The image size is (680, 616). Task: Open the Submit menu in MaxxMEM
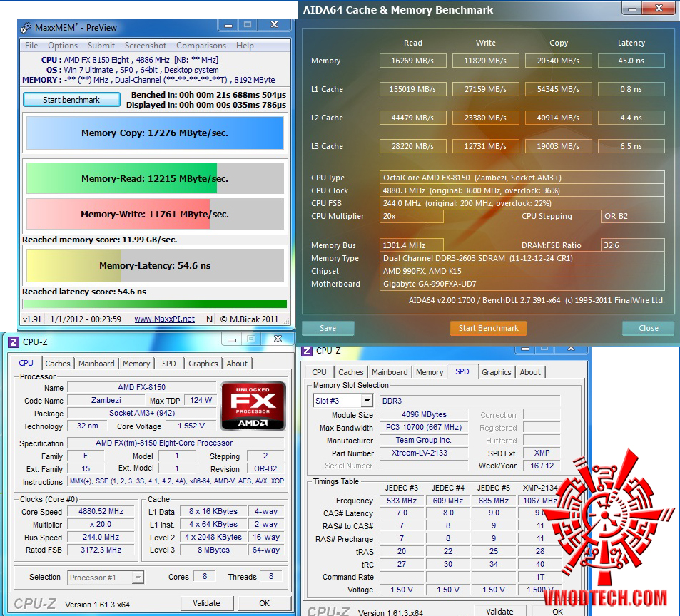101,46
